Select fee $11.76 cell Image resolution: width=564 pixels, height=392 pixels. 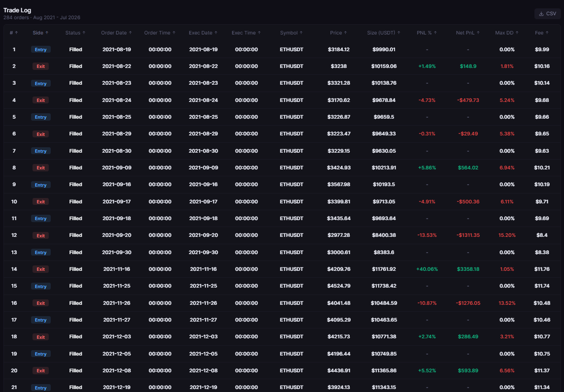542,269
